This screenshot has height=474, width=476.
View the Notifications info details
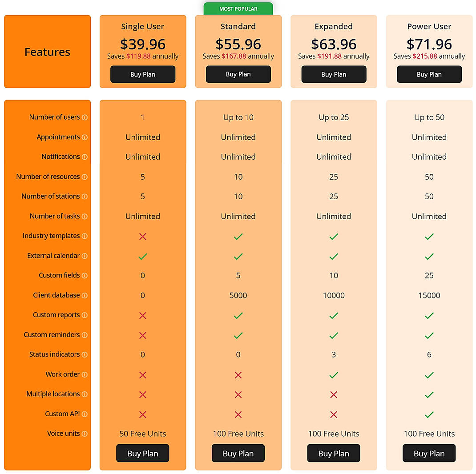(85, 157)
